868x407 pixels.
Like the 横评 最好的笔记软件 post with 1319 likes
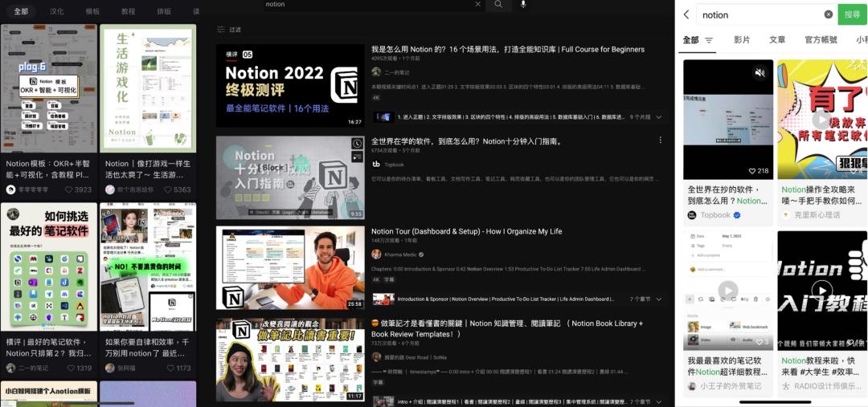pyautogui.click(x=72, y=368)
